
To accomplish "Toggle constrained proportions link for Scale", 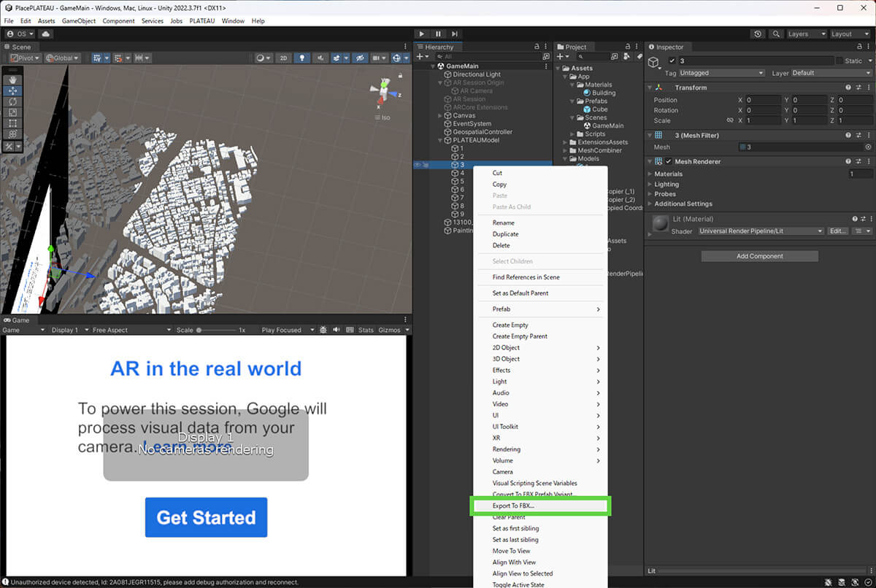I will (x=729, y=121).
